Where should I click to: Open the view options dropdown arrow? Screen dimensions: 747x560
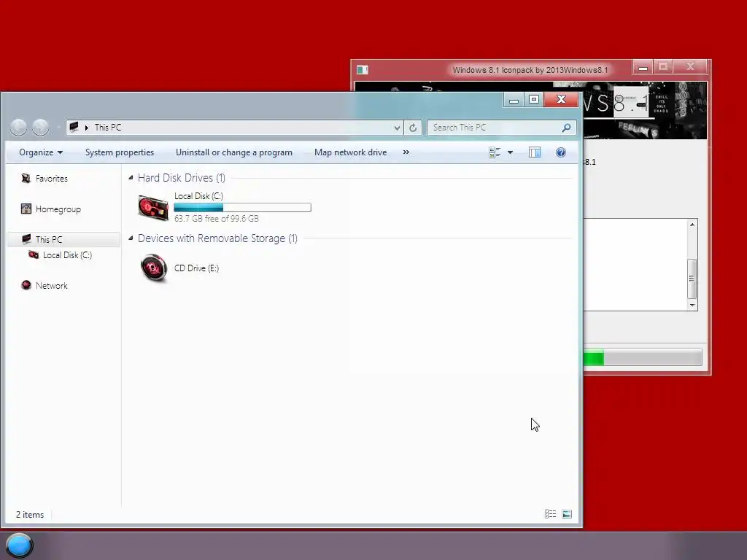510,152
